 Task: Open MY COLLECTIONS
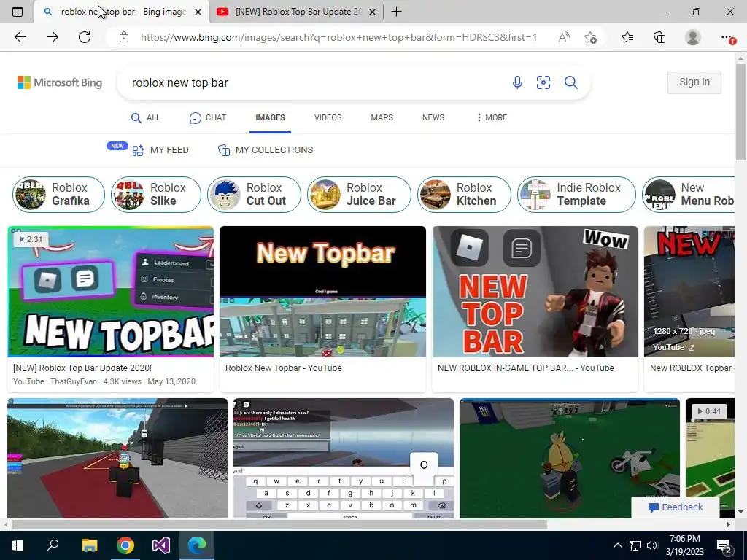click(266, 150)
